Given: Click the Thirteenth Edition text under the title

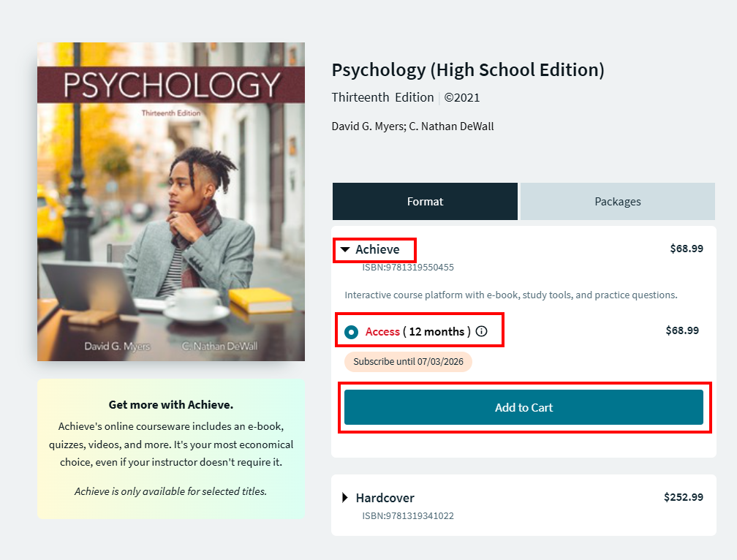Looking at the screenshot, I should [382, 97].
